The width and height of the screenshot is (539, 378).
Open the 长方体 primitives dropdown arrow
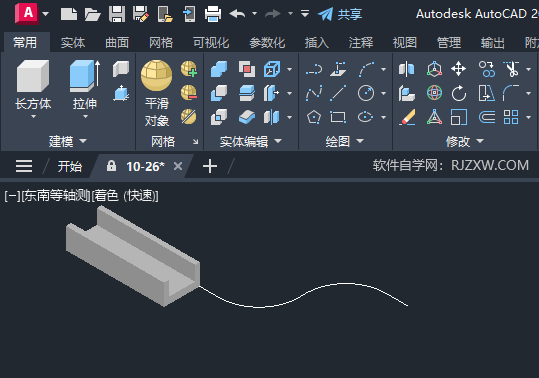33,117
